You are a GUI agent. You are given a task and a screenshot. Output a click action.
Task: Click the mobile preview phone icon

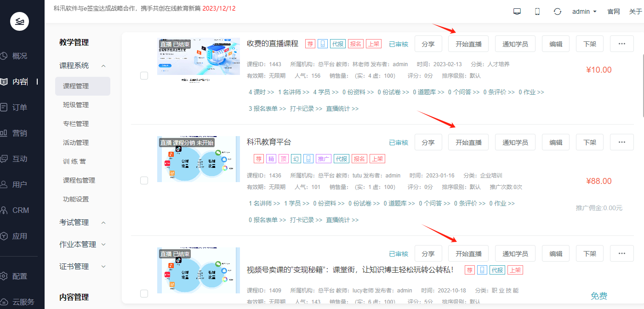coord(537,11)
